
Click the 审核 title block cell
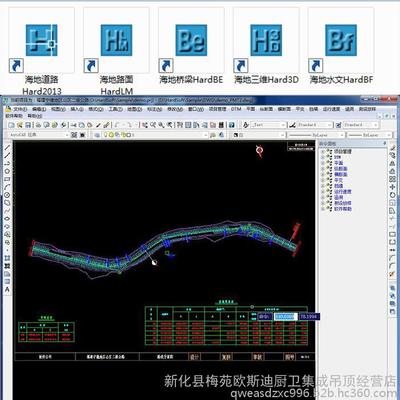[258, 357]
